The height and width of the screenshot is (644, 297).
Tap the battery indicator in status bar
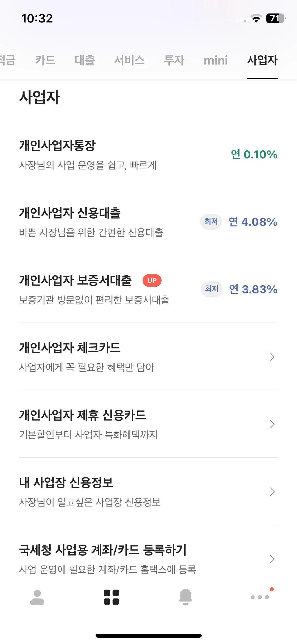tap(276, 18)
